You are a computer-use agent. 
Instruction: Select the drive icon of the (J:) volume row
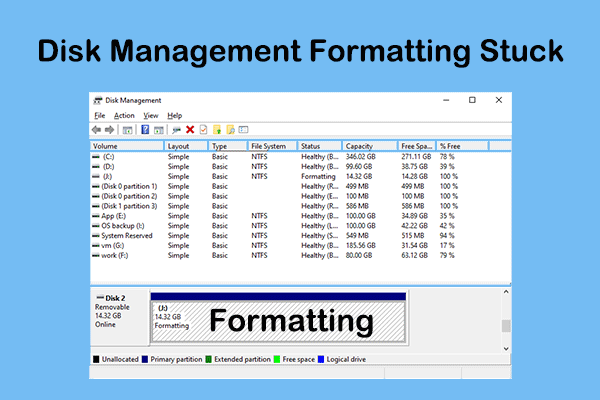pyautogui.click(x=96, y=176)
